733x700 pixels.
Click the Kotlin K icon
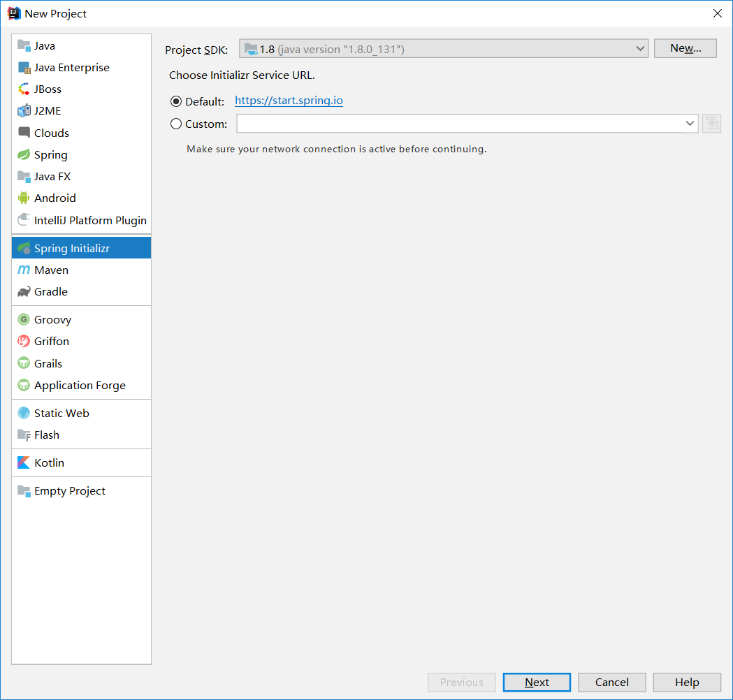pyautogui.click(x=24, y=462)
